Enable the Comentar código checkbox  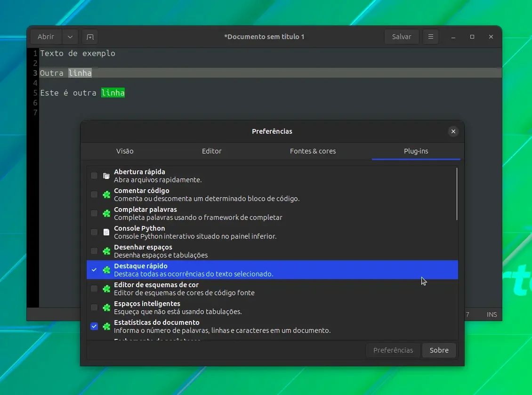[x=94, y=194]
